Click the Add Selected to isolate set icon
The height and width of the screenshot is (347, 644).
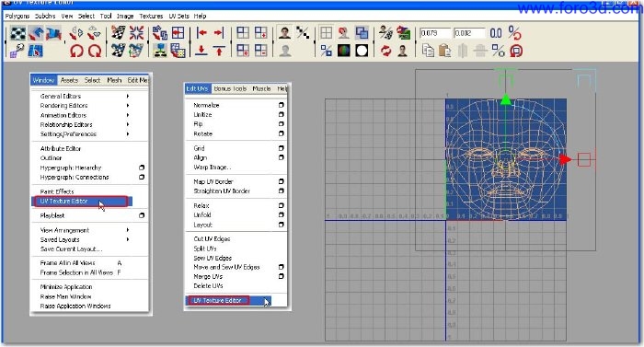pos(260,33)
